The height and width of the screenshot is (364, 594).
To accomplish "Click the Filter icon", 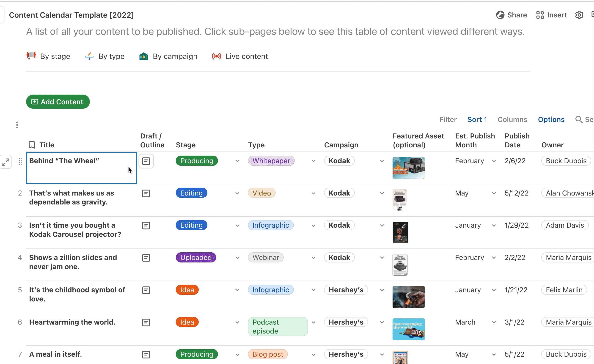I will pyautogui.click(x=448, y=120).
